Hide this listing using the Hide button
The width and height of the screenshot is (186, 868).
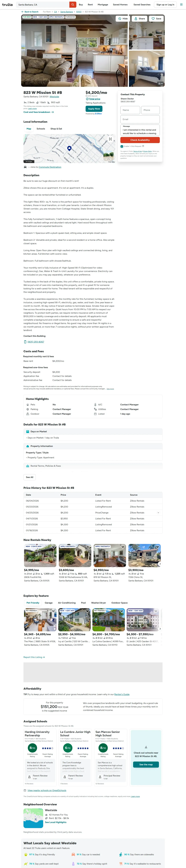pos(123,19)
